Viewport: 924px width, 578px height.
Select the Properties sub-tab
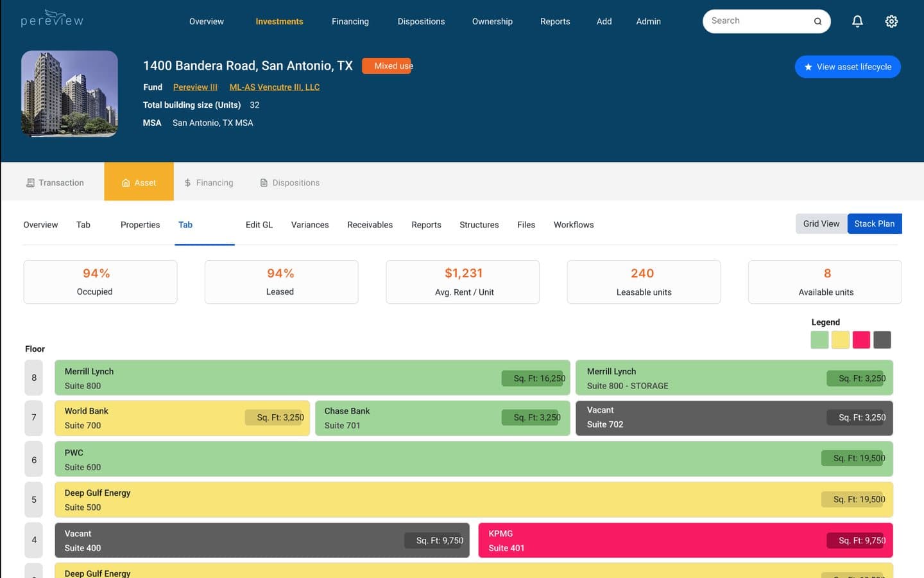[140, 225]
